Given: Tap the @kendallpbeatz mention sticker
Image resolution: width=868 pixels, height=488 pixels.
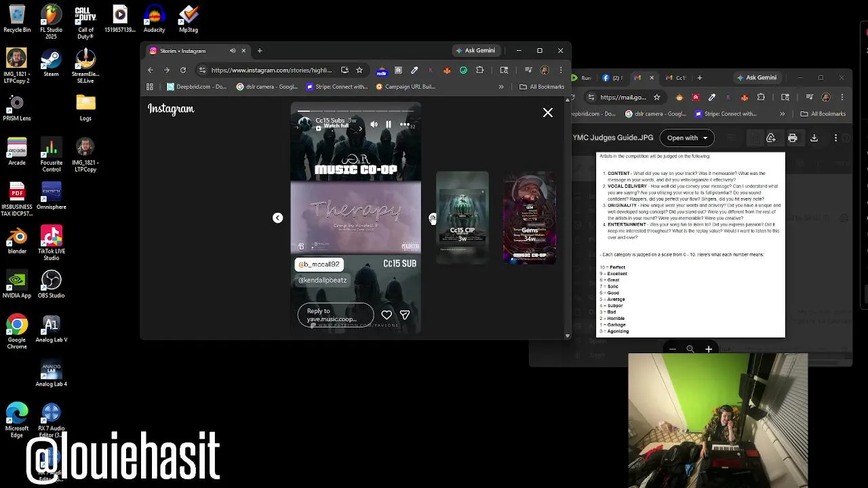Looking at the screenshot, I should 323,281.
